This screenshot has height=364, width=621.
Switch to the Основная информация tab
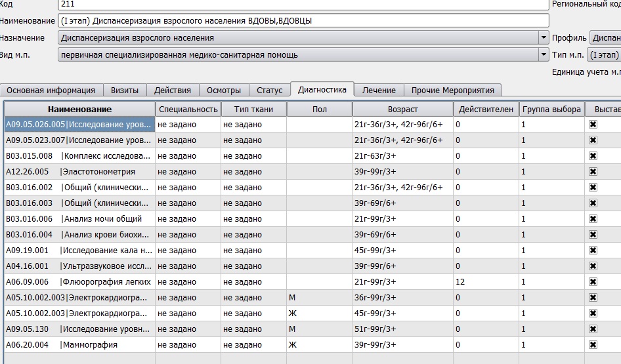click(x=51, y=91)
